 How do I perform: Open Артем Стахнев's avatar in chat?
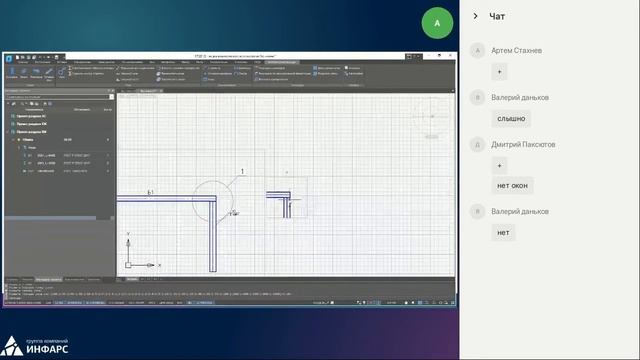tap(477, 51)
